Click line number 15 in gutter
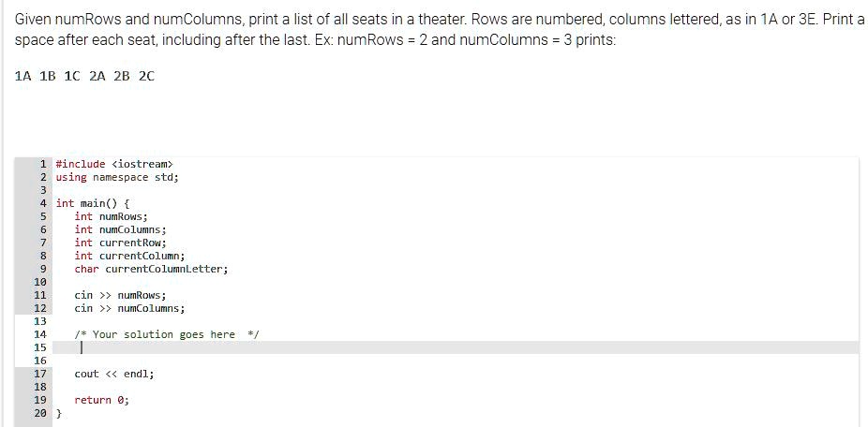Screen dimensions: 868x427 tap(40, 347)
